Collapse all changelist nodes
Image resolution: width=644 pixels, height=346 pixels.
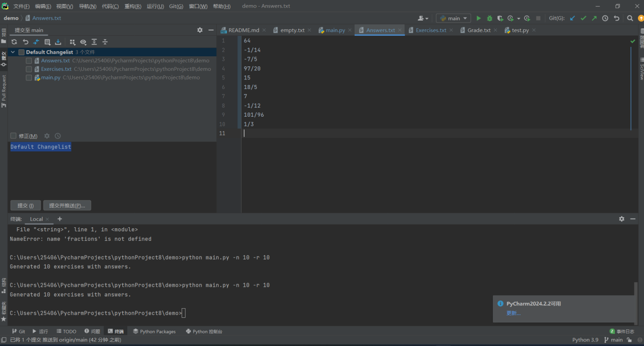tap(105, 42)
